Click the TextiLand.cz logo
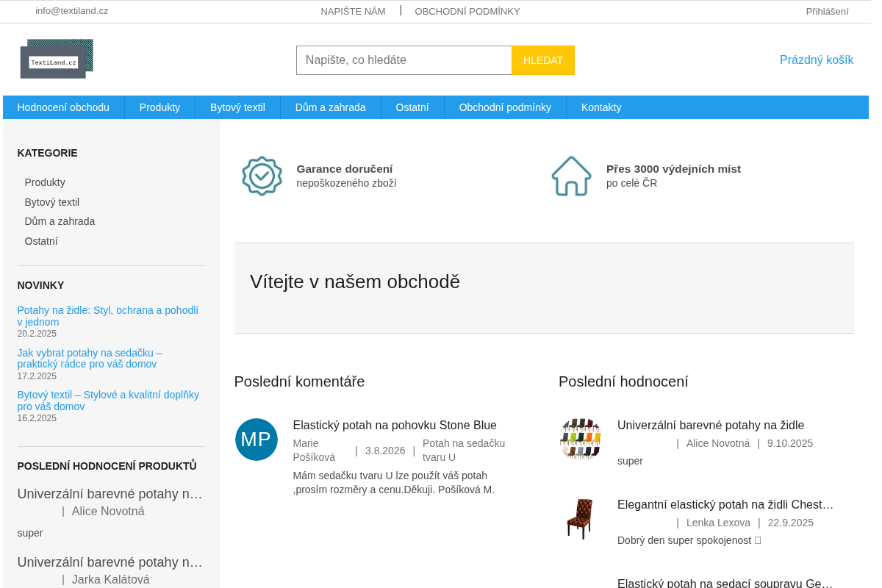The height and width of the screenshot is (588, 882). pyautogui.click(x=57, y=59)
